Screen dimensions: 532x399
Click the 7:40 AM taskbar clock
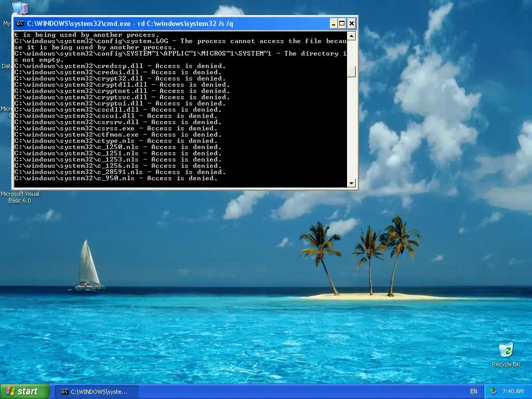coord(513,392)
